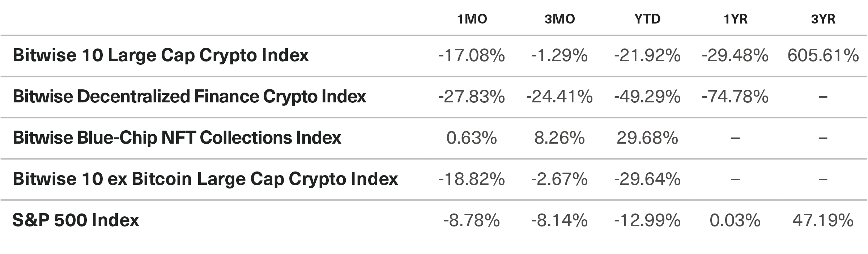Open Bitwise Blue-Chip NFT Collections Index
This screenshot has width=868, height=254.
coord(177,138)
